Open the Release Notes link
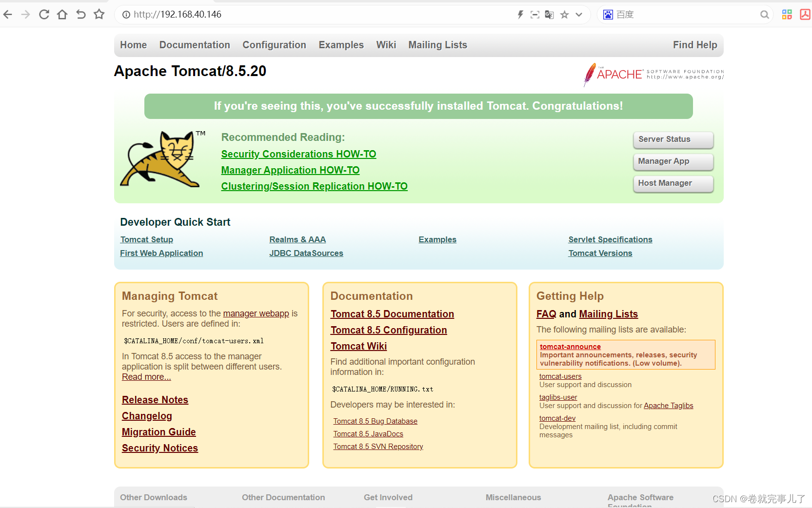This screenshot has height=508, width=812. click(x=155, y=400)
